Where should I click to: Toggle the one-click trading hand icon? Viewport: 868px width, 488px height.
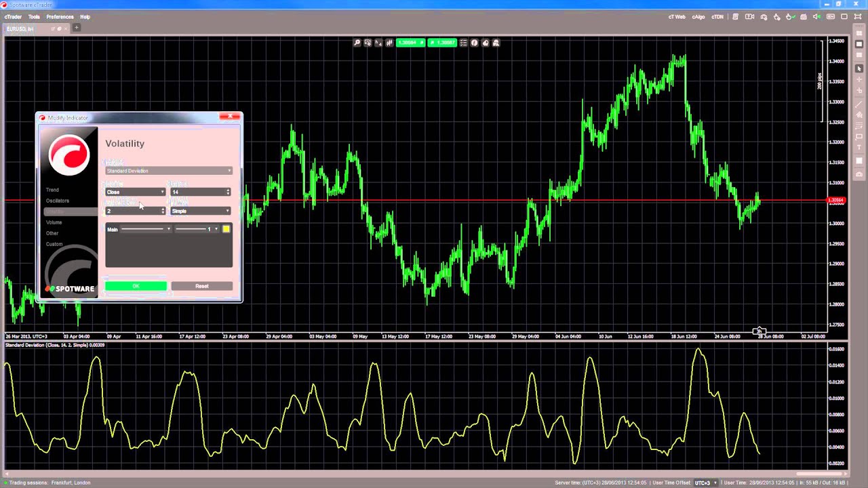tap(791, 17)
